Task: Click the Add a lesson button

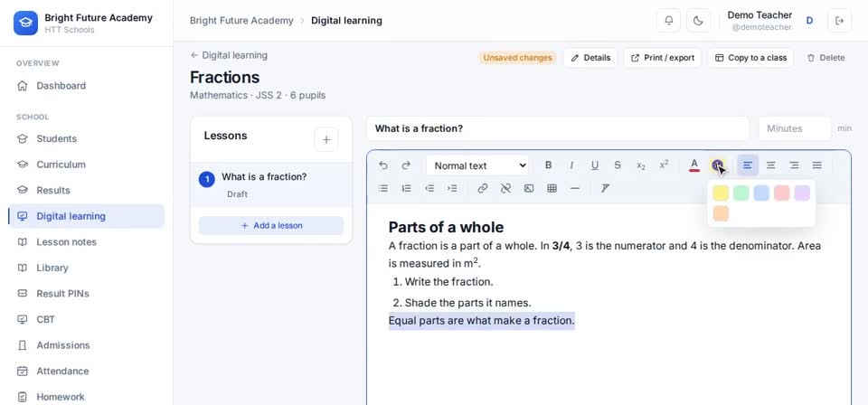Action: (x=271, y=226)
